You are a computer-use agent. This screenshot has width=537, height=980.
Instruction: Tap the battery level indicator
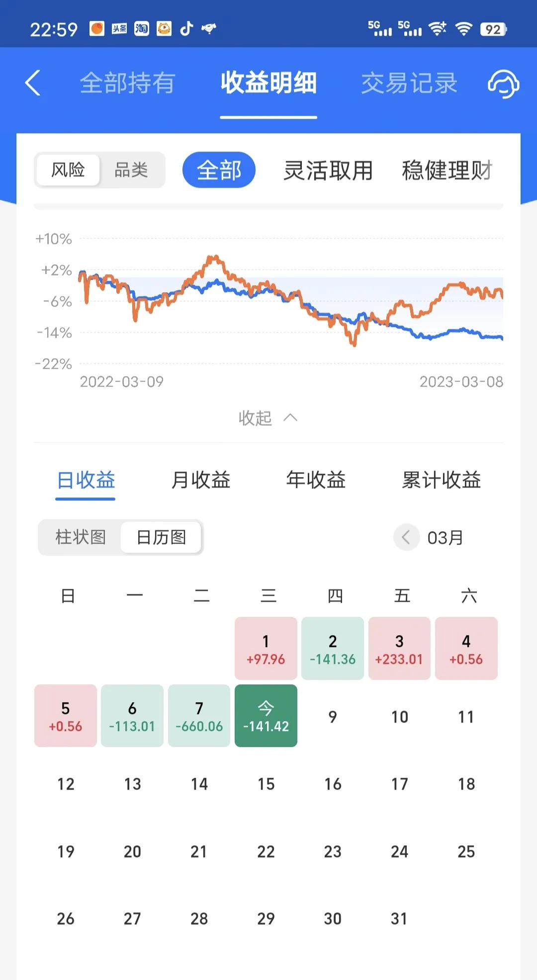point(493,29)
